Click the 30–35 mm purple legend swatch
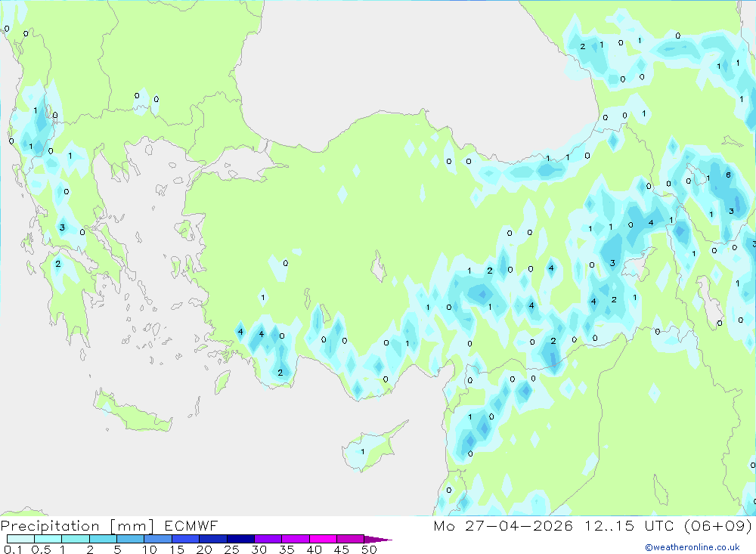 268,539
